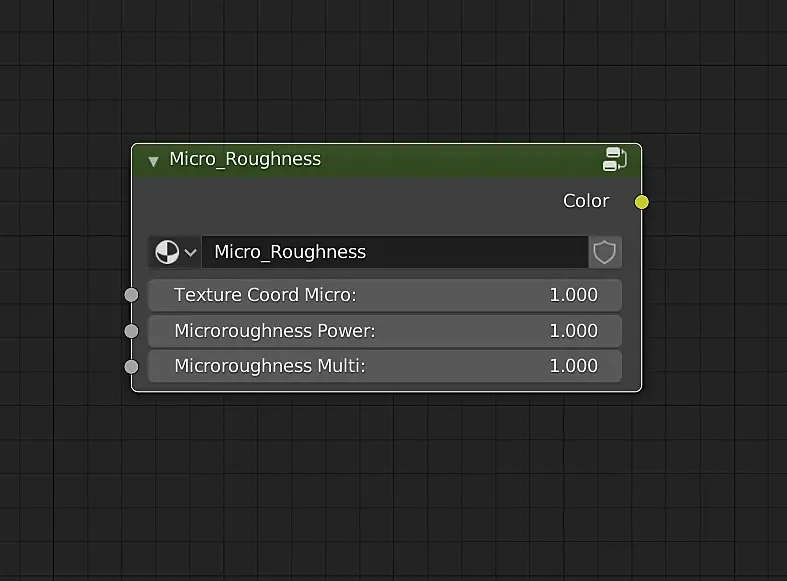Viewport: 787px width, 581px height.
Task: Open the chevron beside the node tree icon
Action: tap(190, 252)
